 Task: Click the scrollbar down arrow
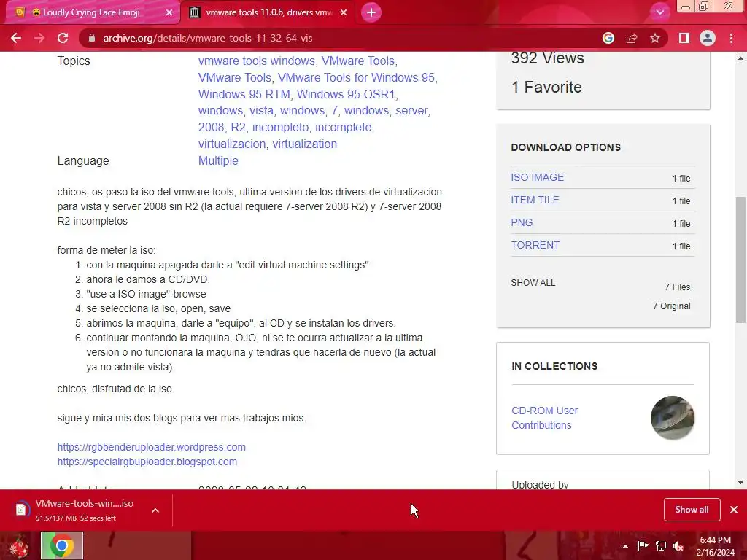coord(740,483)
